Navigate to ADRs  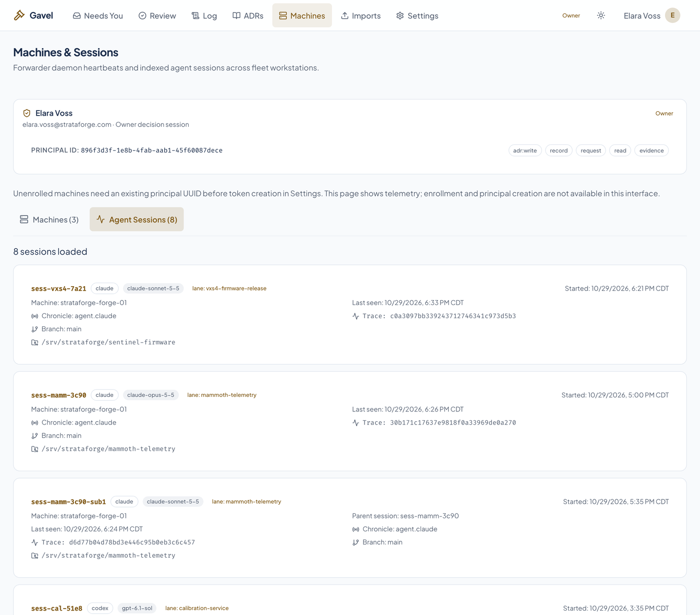[248, 16]
